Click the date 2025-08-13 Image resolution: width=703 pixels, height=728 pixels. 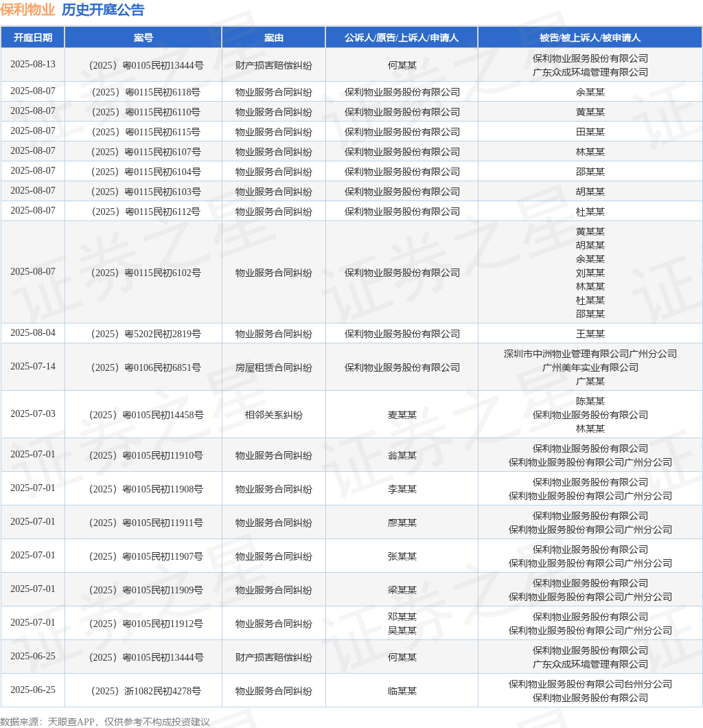[33, 65]
